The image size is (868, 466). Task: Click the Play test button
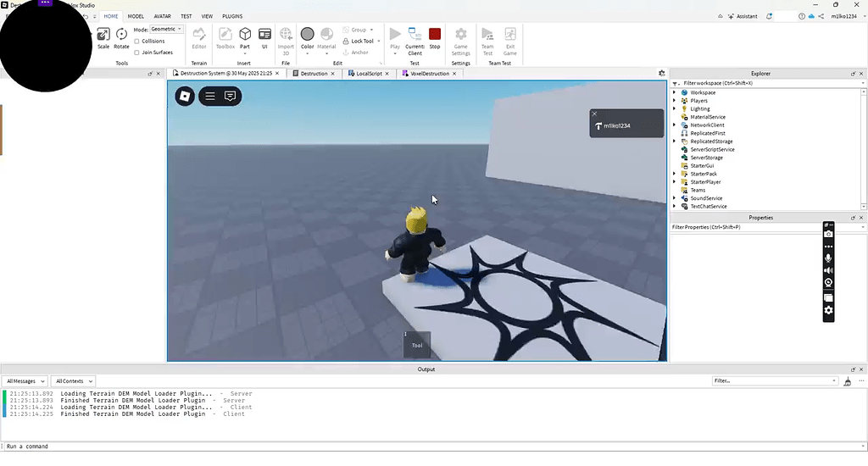395,38
